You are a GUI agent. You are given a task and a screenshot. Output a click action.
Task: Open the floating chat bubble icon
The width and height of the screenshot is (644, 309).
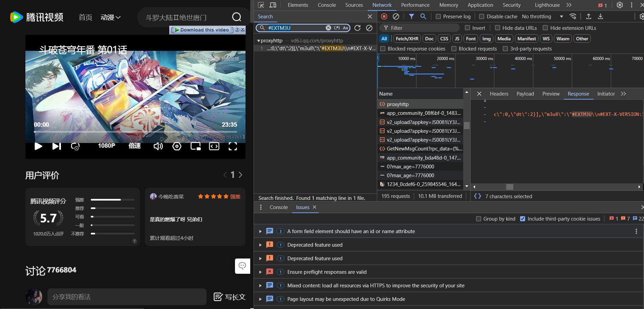pyautogui.click(x=242, y=266)
